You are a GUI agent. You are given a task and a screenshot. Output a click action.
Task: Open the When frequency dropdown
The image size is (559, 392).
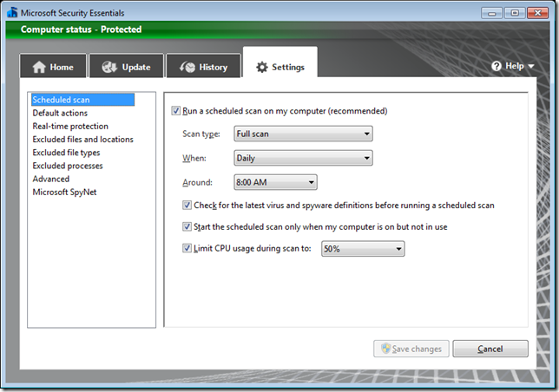click(x=303, y=159)
